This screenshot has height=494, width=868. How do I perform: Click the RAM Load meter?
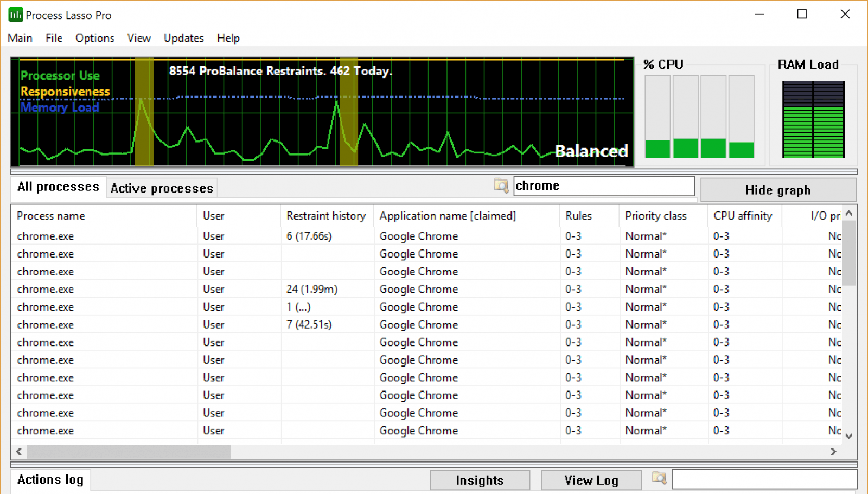point(813,119)
